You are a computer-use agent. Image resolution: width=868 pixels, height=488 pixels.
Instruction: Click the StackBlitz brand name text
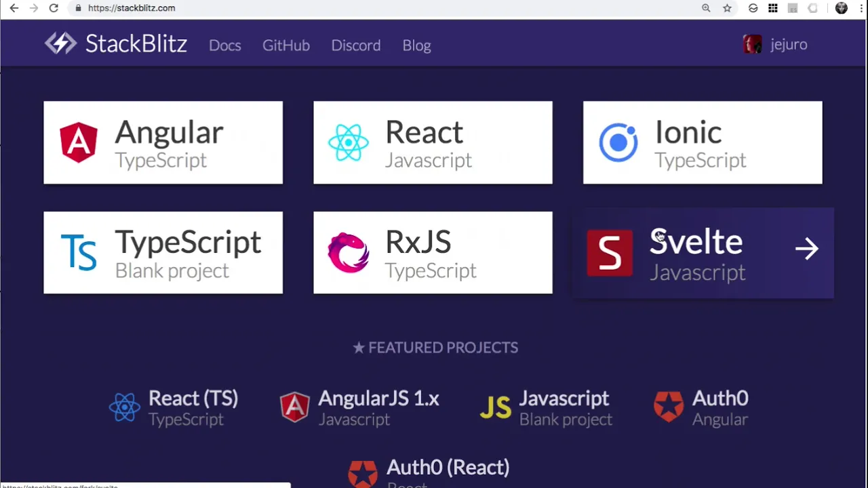tap(136, 44)
